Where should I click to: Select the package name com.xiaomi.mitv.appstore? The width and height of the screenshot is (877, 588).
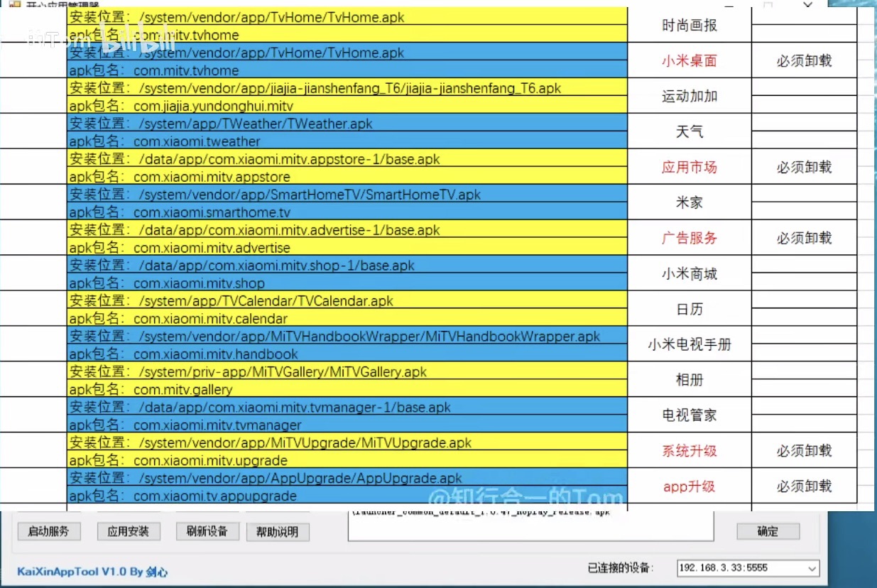[212, 177]
